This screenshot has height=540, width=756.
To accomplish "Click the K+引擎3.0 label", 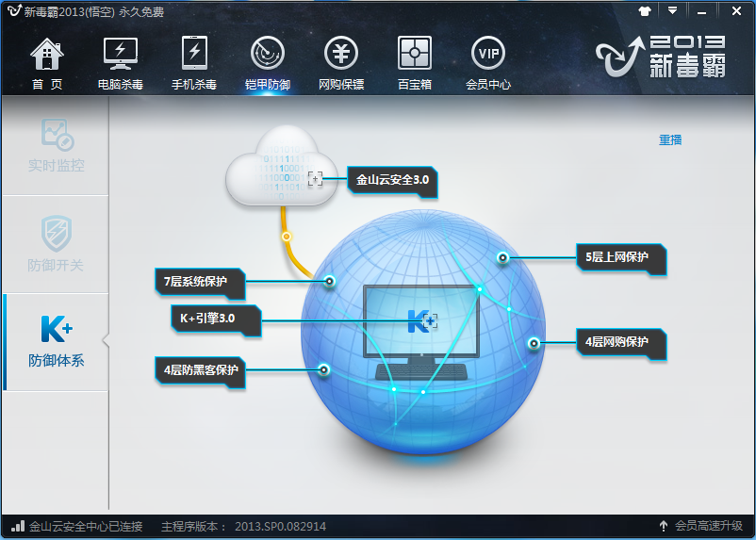I will [216, 319].
